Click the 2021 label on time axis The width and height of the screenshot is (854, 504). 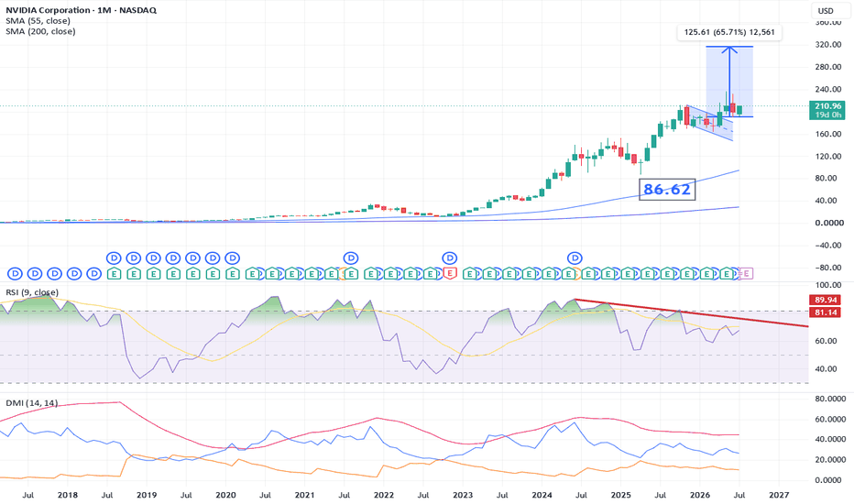point(304,495)
